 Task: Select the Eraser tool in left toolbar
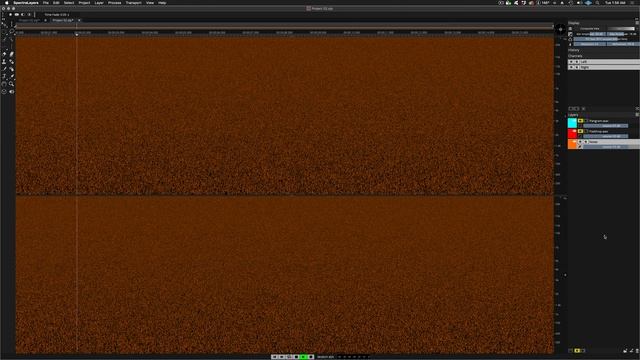pyautogui.click(x=12, y=54)
